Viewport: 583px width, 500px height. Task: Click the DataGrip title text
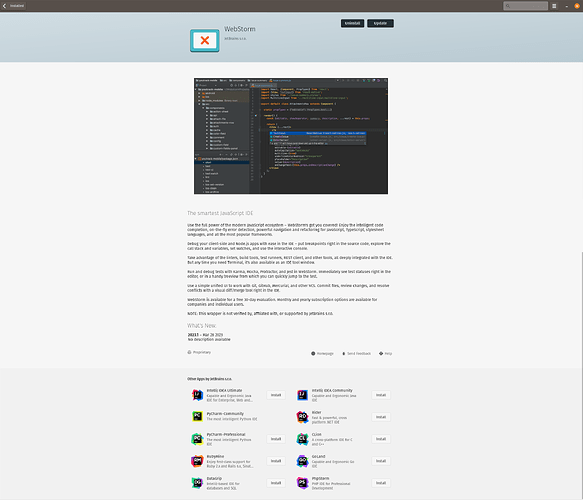click(214, 478)
